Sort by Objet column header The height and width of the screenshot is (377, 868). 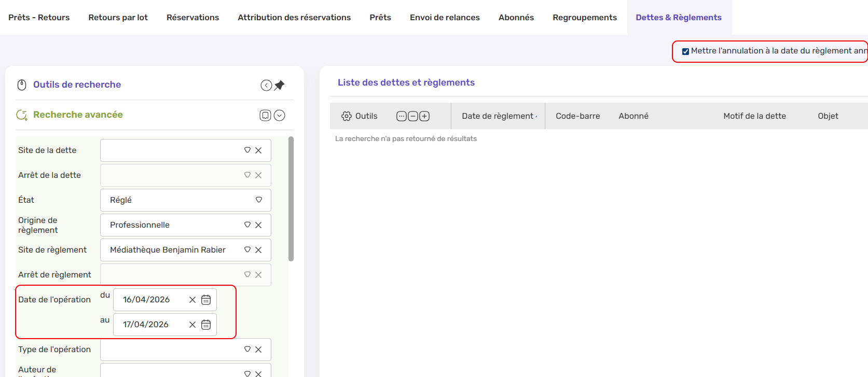[x=828, y=116]
